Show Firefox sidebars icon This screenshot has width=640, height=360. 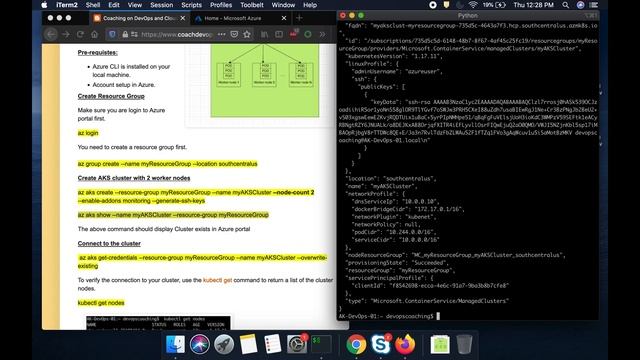[x=279, y=34]
